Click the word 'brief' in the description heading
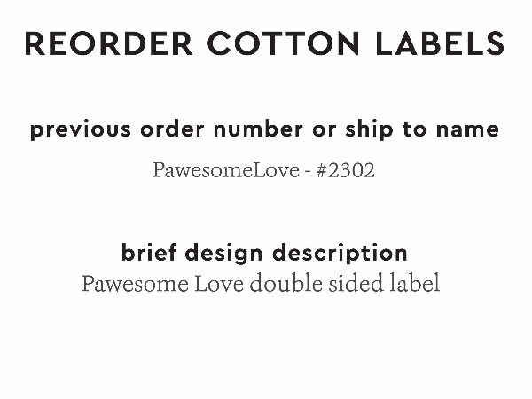The width and height of the screenshot is (532, 399). pos(146,253)
